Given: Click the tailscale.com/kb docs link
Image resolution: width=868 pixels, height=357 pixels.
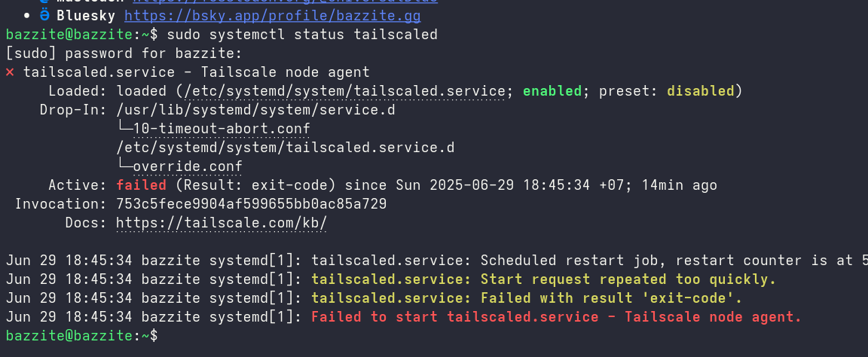Looking at the screenshot, I should pyautogui.click(x=222, y=223).
